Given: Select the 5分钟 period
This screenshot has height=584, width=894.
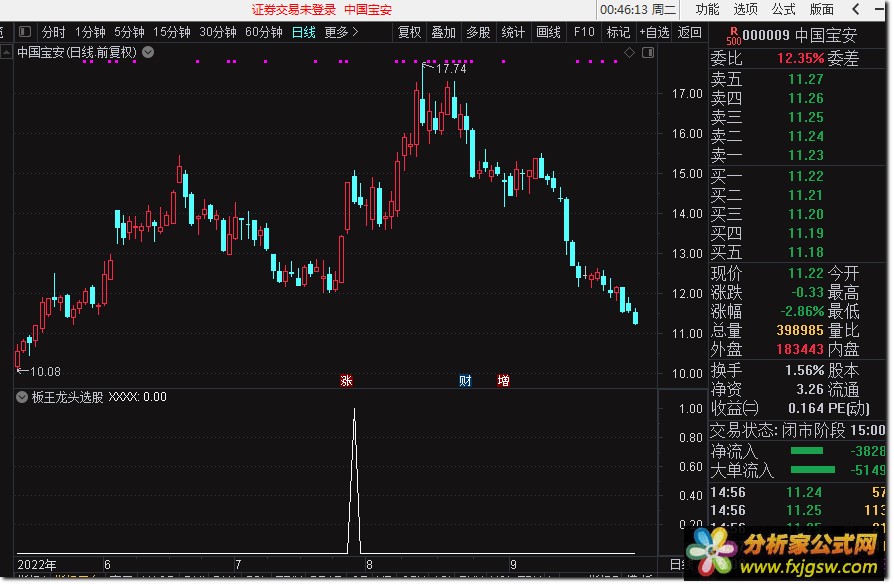Looking at the screenshot, I should coord(129,32).
